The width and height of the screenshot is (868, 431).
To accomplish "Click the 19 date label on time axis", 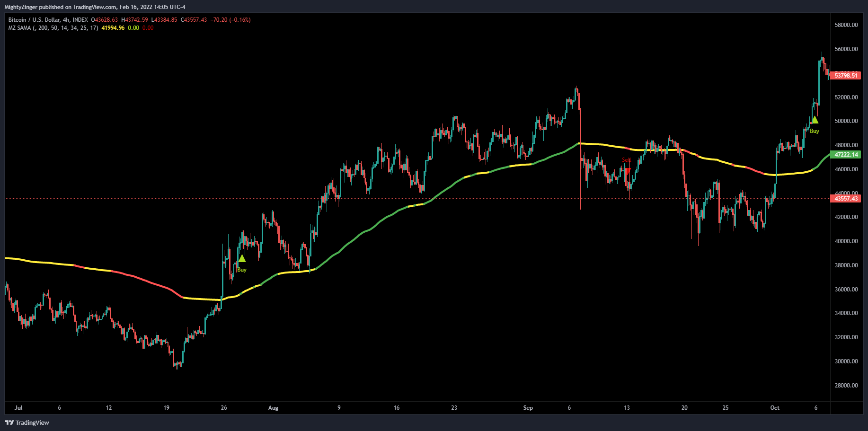I will pyautogui.click(x=166, y=408).
